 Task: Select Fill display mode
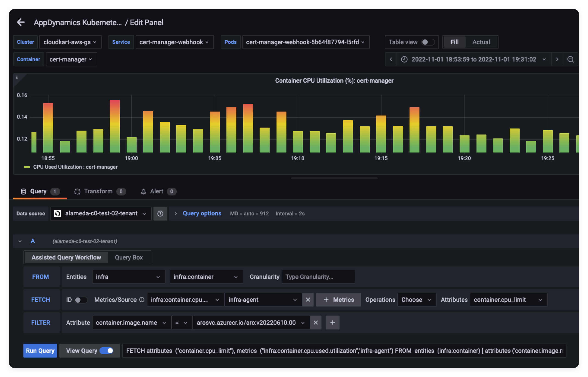pos(454,42)
